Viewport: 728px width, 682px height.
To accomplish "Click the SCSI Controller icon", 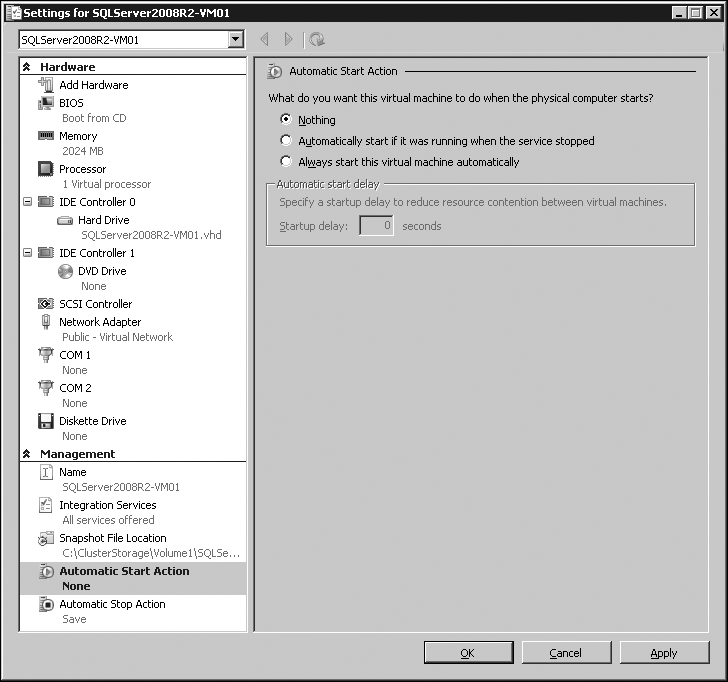I will [x=46, y=304].
